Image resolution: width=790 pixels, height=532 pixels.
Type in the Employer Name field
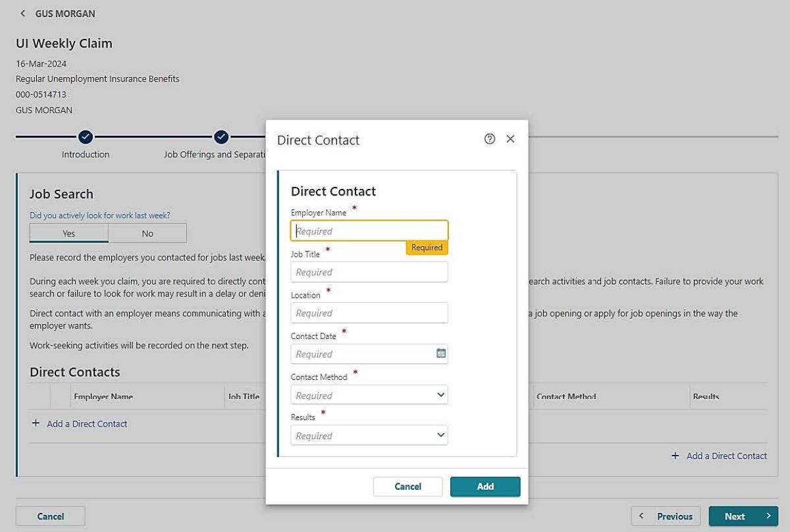(369, 231)
